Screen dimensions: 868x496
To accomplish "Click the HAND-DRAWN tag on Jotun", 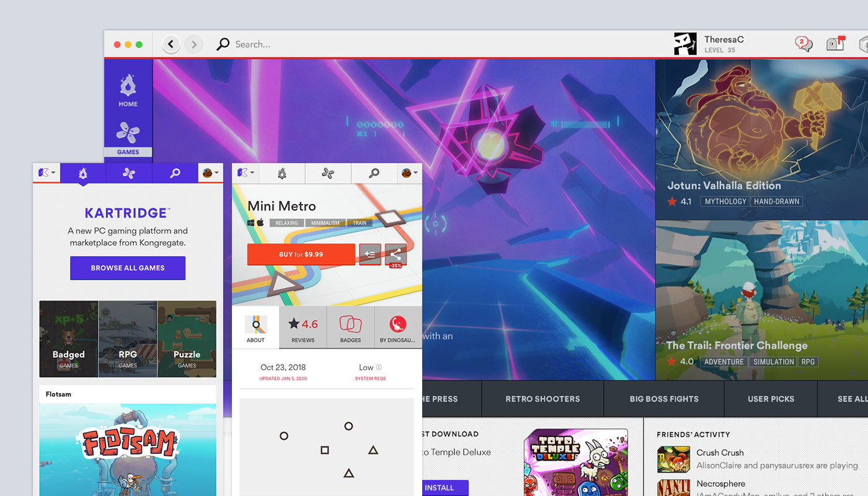I will (x=777, y=201).
